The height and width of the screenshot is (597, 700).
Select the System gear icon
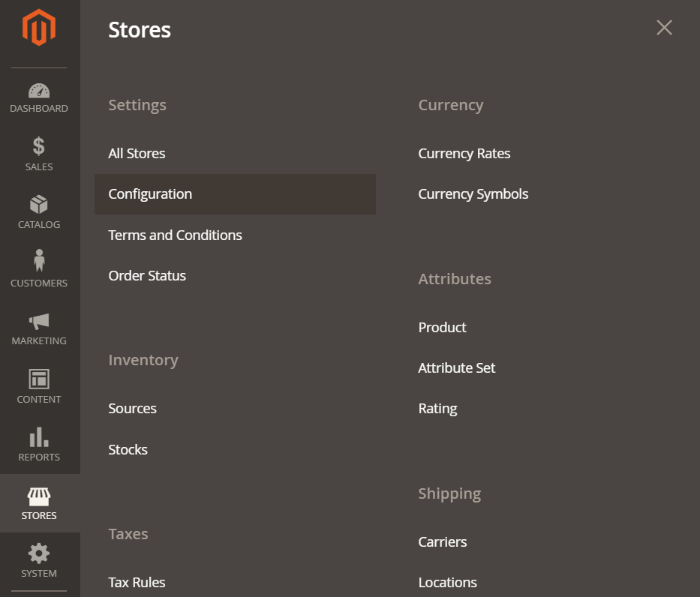[39, 553]
